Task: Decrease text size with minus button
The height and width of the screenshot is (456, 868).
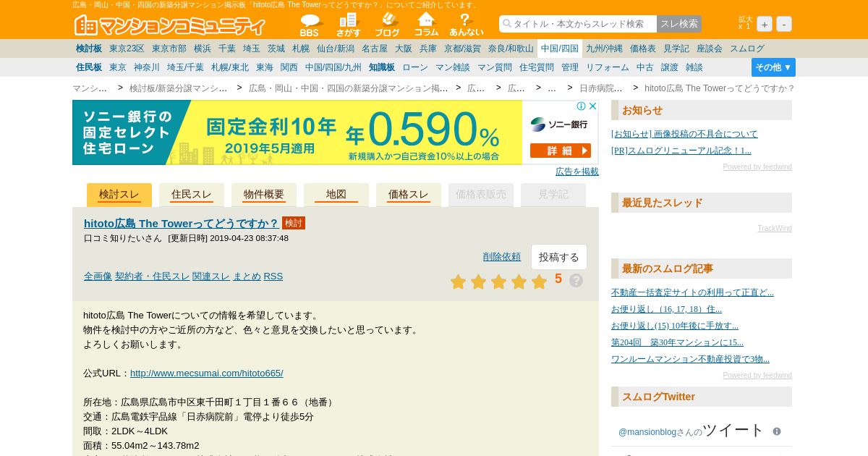Action: point(784,24)
